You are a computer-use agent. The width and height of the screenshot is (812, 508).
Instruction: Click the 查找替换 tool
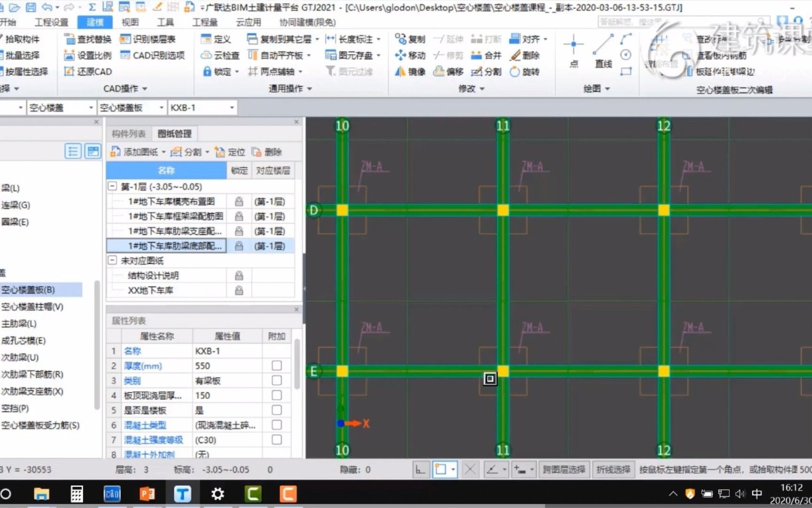(x=88, y=39)
